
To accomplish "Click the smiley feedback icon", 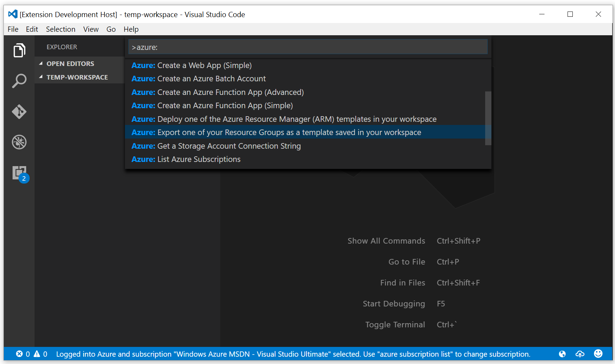I will [598, 354].
